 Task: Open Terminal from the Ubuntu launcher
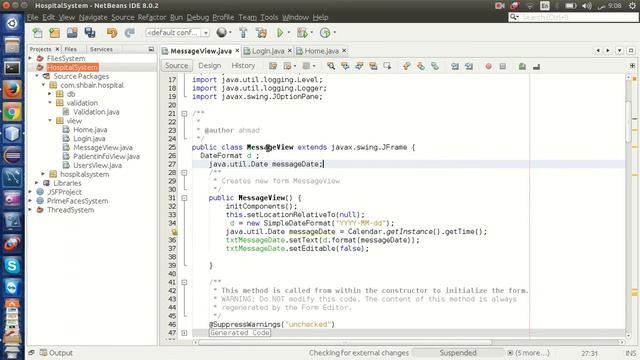click(x=12, y=67)
